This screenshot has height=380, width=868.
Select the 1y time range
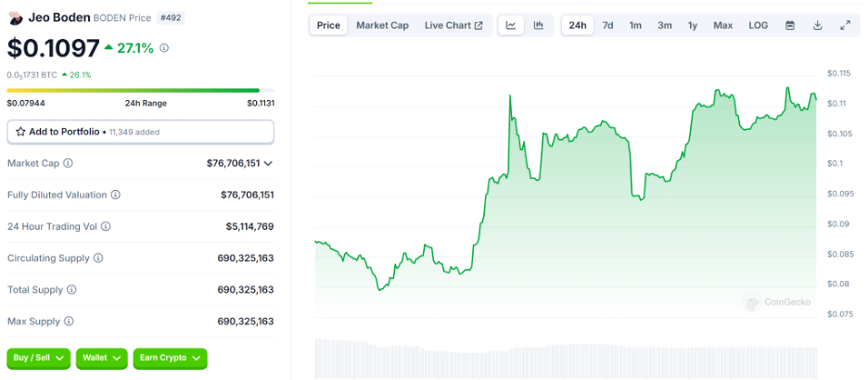[693, 25]
